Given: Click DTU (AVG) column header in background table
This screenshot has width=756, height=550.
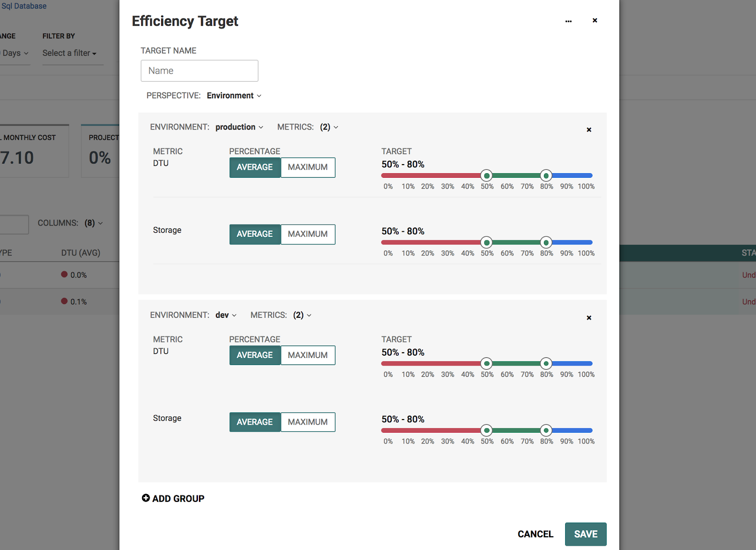Looking at the screenshot, I should point(81,253).
